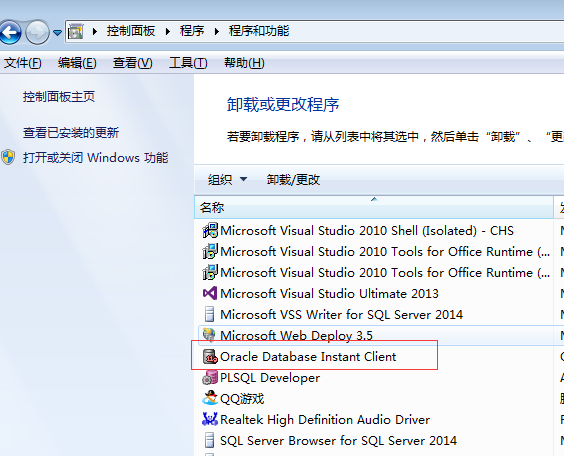Select 程序 in the address breadcrumb

point(192,31)
